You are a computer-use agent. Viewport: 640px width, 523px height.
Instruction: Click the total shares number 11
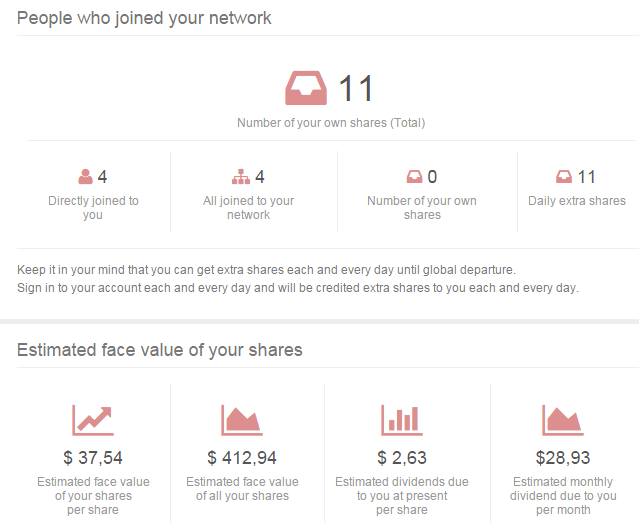[355, 89]
